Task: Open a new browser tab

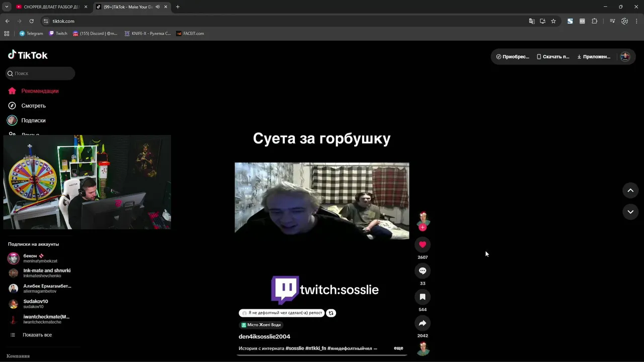Action: click(178, 7)
